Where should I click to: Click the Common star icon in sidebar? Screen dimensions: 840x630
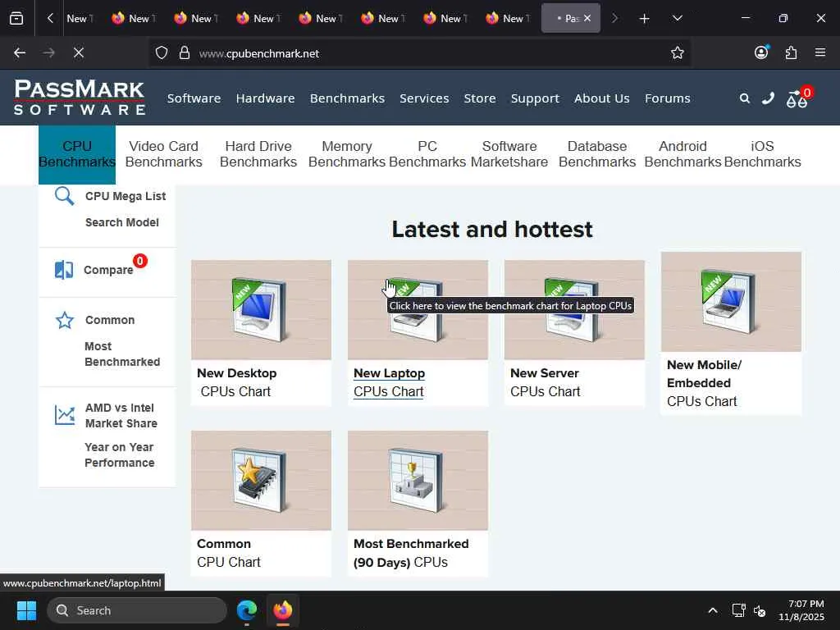(65, 321)
